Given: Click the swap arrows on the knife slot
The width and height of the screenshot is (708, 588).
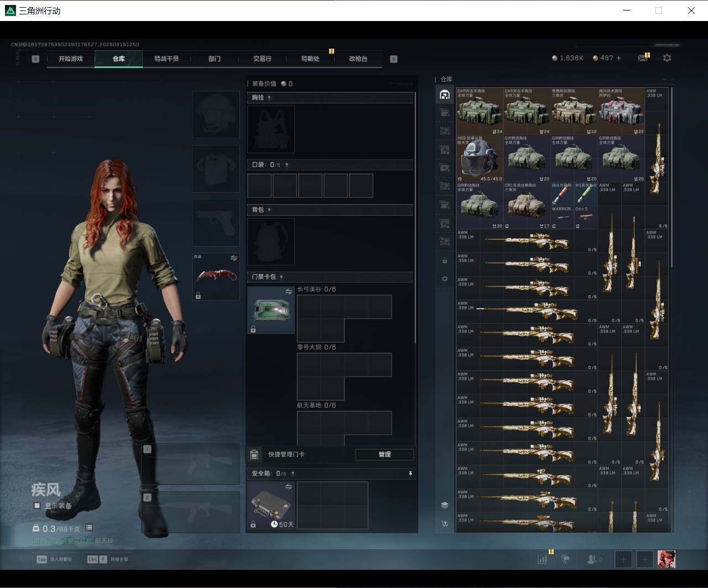Looking at the screenshot, I should [233, 258].
